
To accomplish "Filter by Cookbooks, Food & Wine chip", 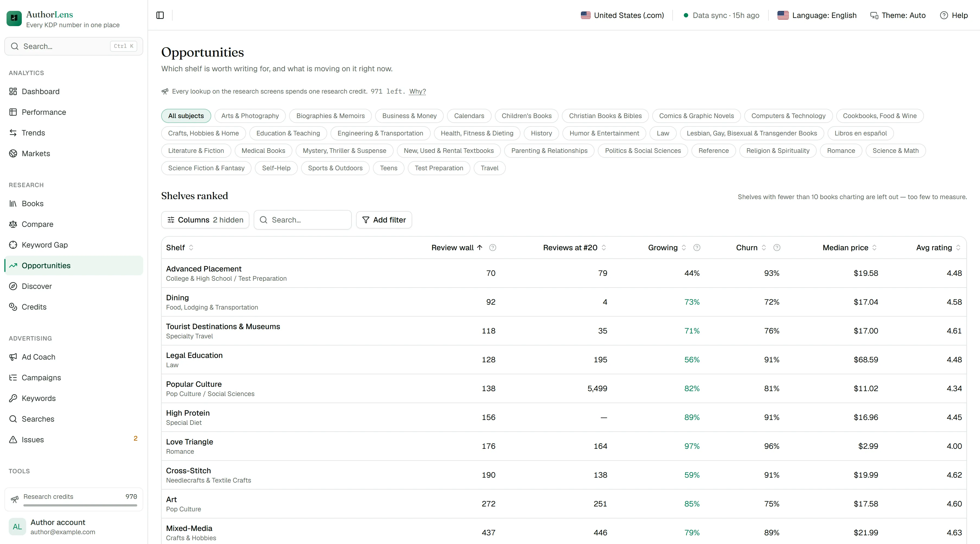I will coord(880,116).
